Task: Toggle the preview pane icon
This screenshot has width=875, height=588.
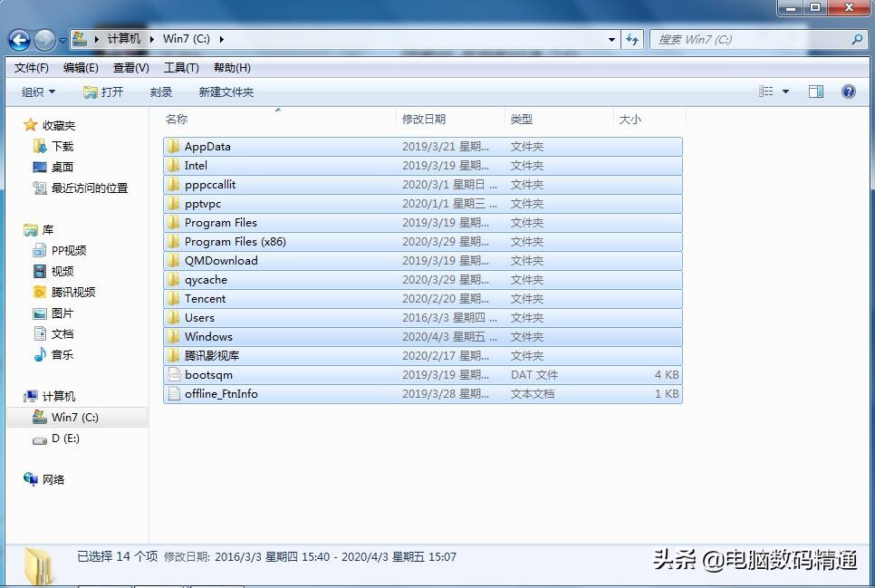Action: pyautogui.click(x=815, y=91)
